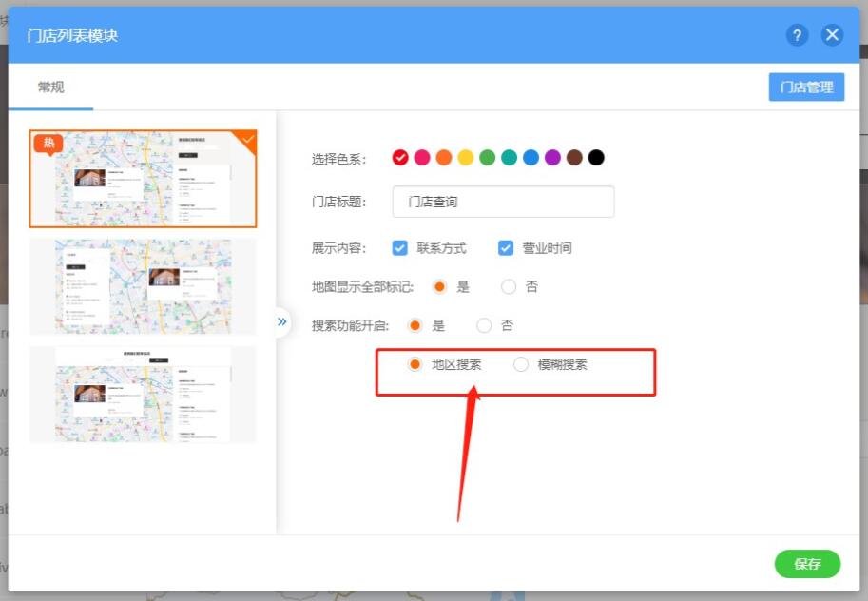Viewport: 868px width, 601px height.
Task: Switch to the 常规 tab
Action: 51,87
